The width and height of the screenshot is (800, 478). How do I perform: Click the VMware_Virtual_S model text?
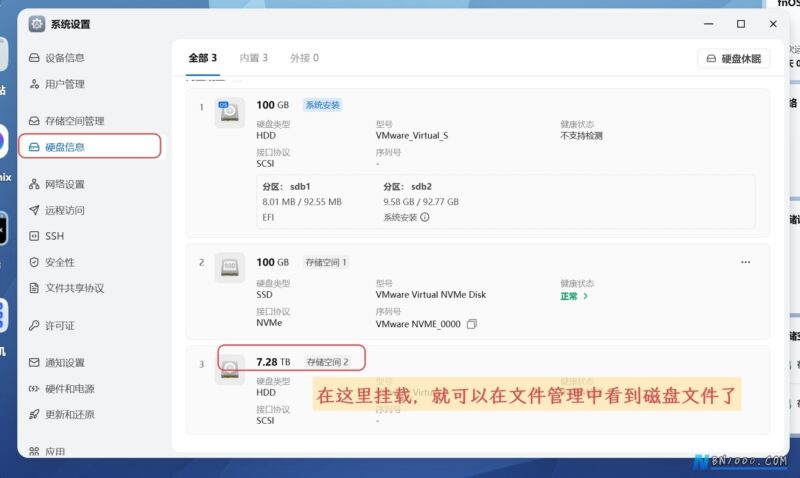tap(412, 136)
